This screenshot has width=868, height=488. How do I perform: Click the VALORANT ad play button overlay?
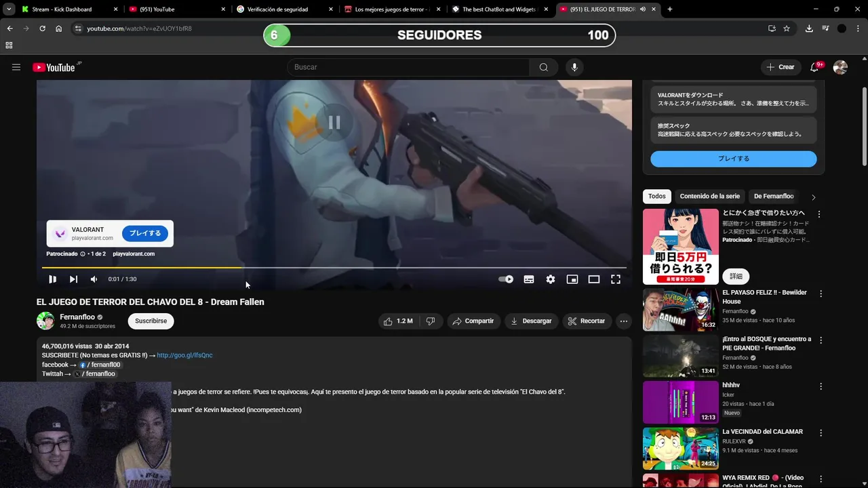[145, 233]
